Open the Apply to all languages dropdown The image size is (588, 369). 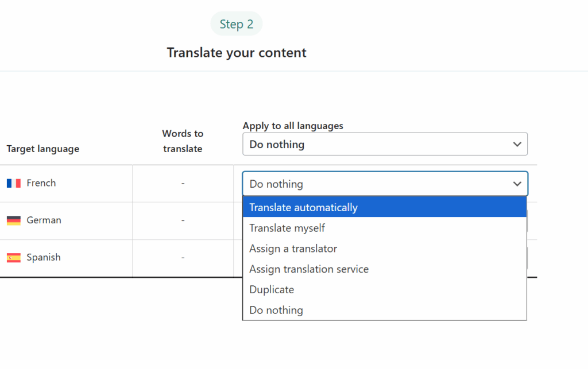(385, 144)
